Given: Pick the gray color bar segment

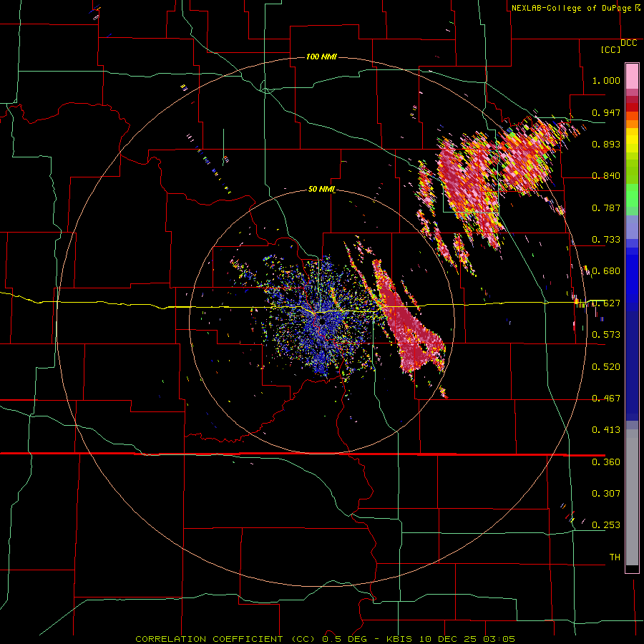Looking at the screenshot, I should coord(632,497).
